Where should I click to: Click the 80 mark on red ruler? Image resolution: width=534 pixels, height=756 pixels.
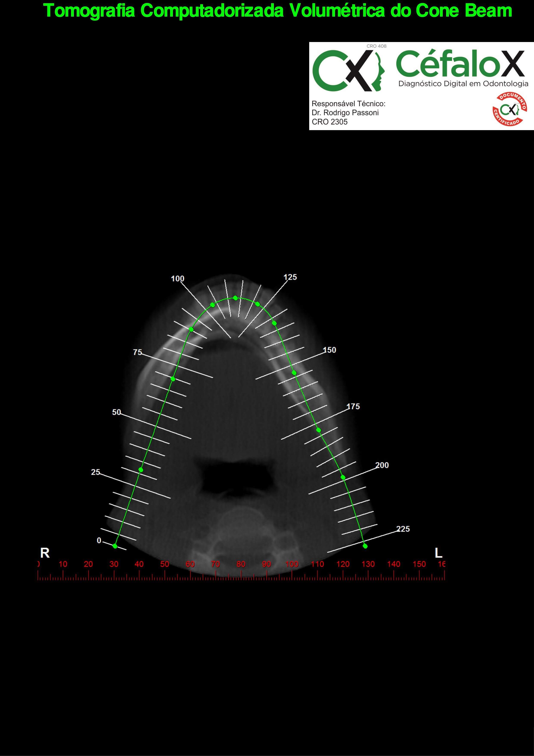point(241,564)
